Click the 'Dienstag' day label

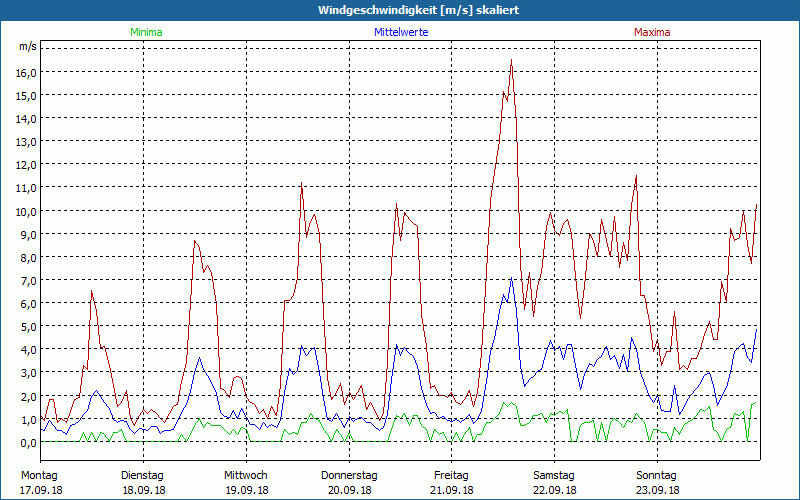coord(142,476)
